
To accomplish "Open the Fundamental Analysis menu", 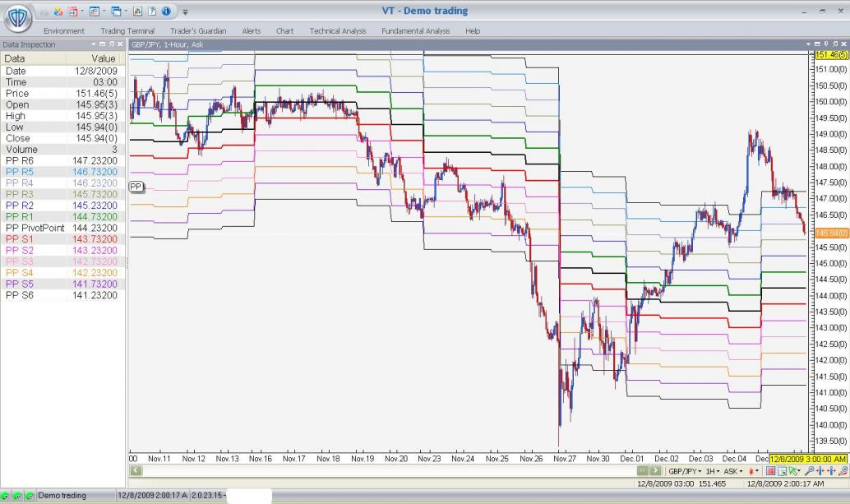I will (x=415, y=31).
